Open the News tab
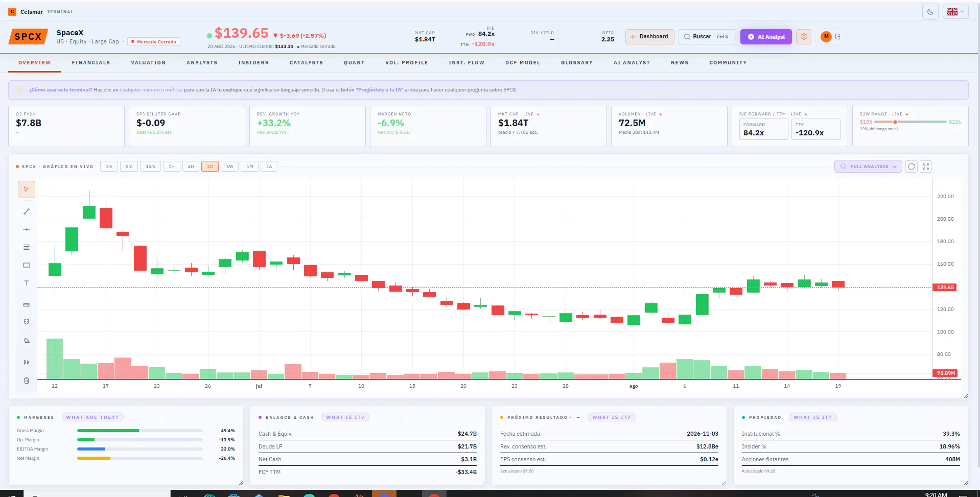980x497 pixels. click(680, 63)
